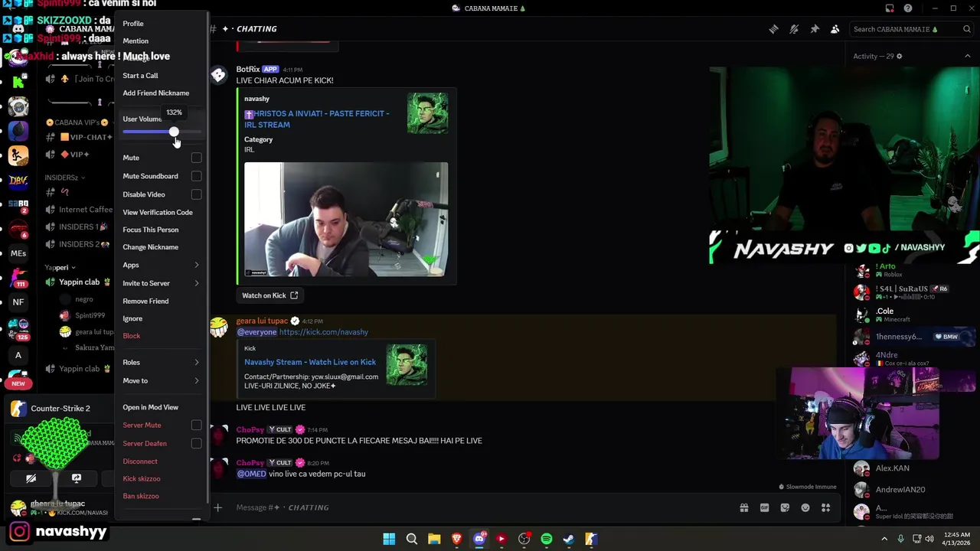Toggle the member list icon
Screen dimensions: 980x551
(x=835, y=29)
